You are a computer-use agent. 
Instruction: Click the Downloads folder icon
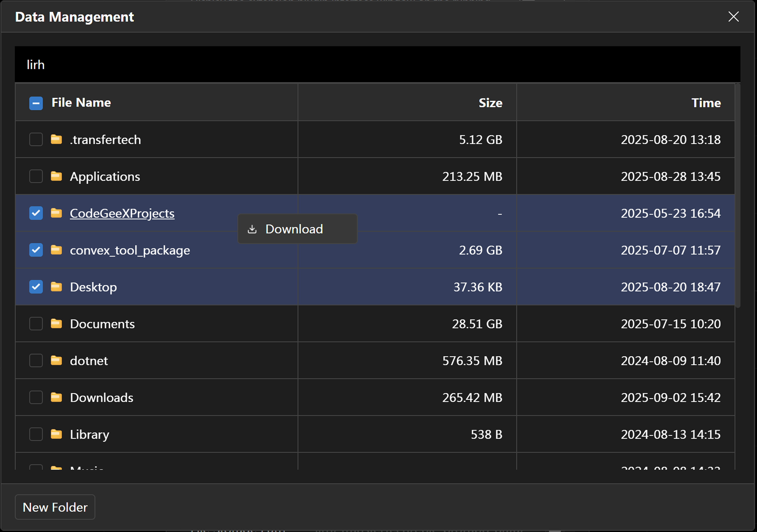(56, 398)
